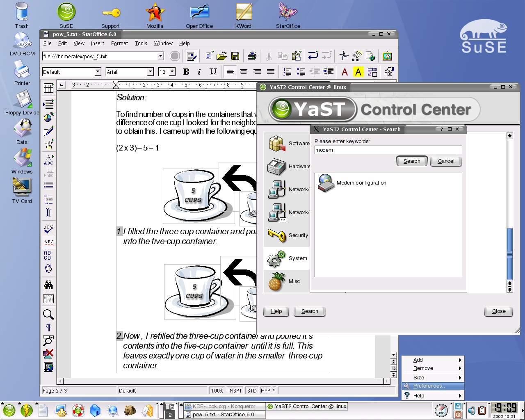Click the red Font Color A icon
The height and width of the screenshot is (420, 525).
(x=345, y=72)
